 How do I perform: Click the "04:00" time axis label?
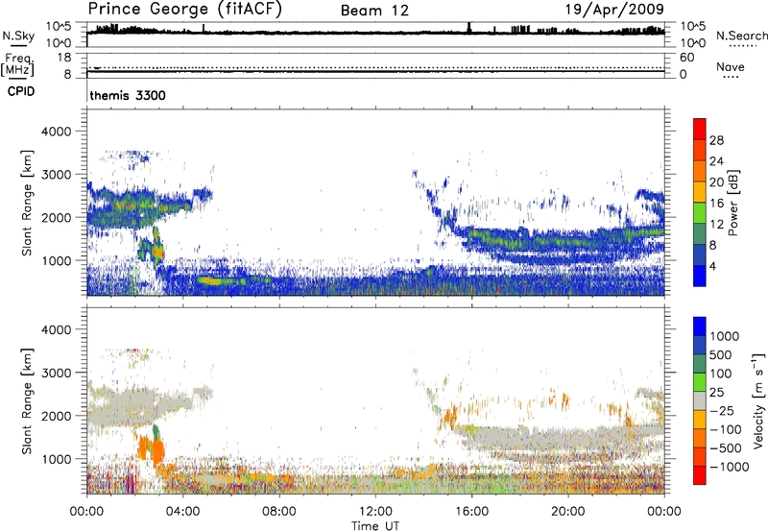(182, 512)
